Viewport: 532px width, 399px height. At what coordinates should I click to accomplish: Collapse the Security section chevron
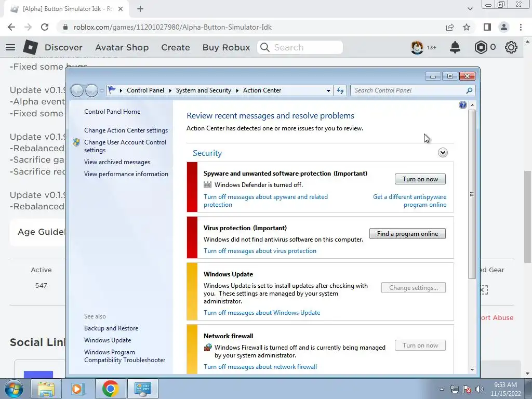point(443,153)
